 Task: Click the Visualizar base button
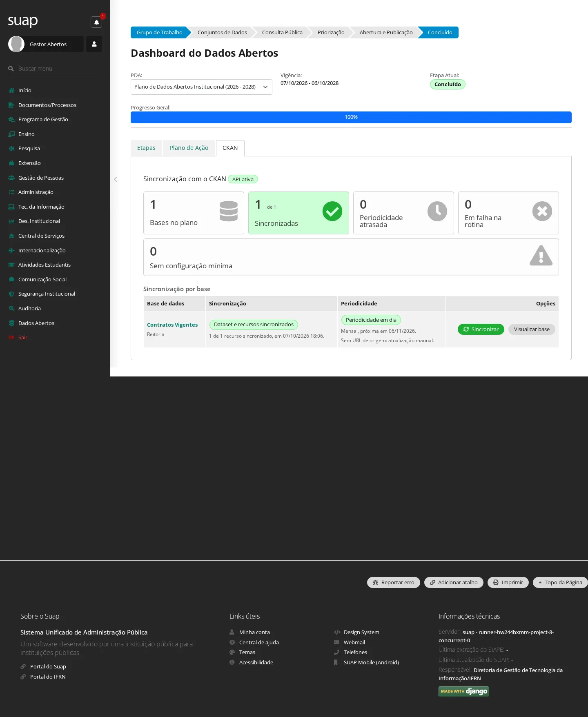tap(532, 329)
